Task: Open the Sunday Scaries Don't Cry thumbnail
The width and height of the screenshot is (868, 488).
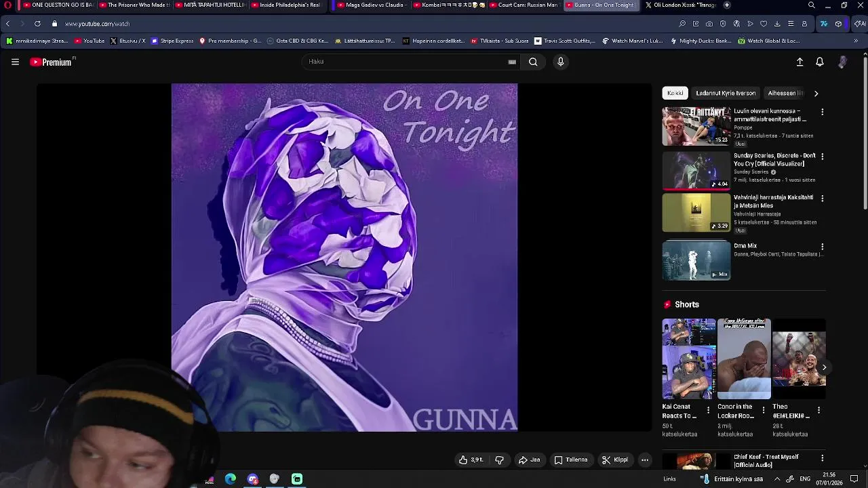Action: click(696, 169)
